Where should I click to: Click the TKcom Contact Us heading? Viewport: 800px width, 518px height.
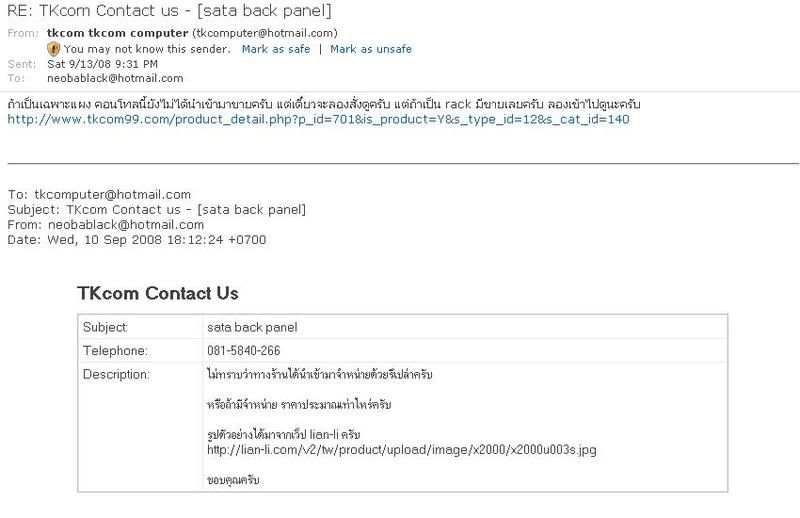click(158, 293)
